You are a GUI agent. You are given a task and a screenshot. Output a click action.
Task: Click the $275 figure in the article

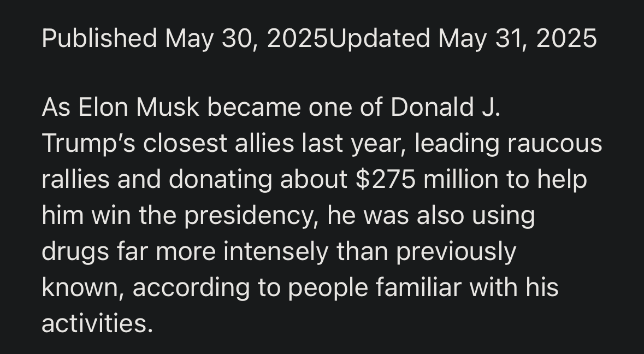click(x=386, y=180)
